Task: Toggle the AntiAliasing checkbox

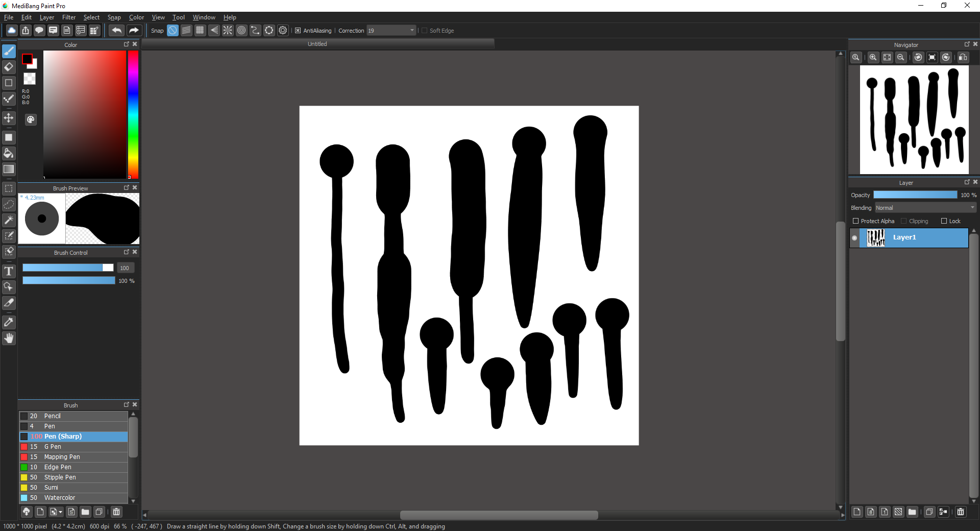Action: tap(298, 31)
